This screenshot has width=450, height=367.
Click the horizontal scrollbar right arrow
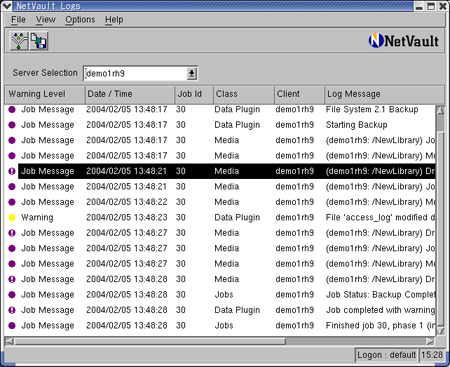(x=430, y=341)
